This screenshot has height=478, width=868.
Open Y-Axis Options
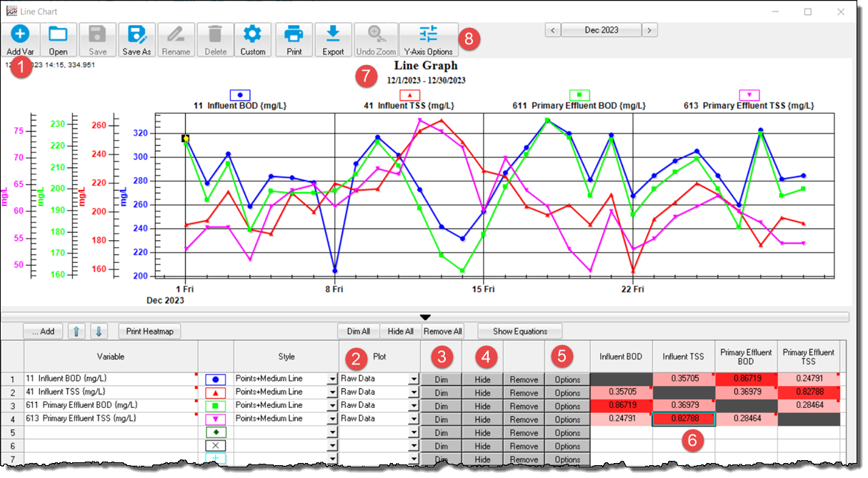click(x=429, y=40)
